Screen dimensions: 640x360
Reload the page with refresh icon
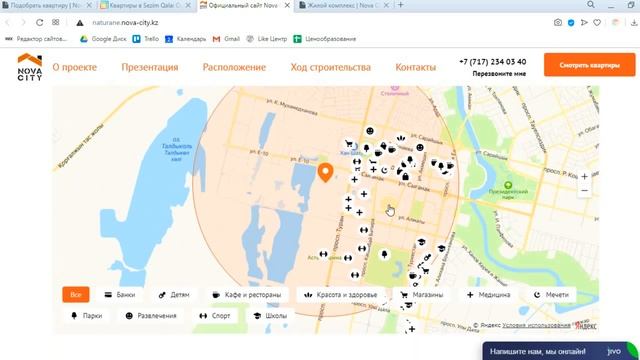[x=40, y=22]
